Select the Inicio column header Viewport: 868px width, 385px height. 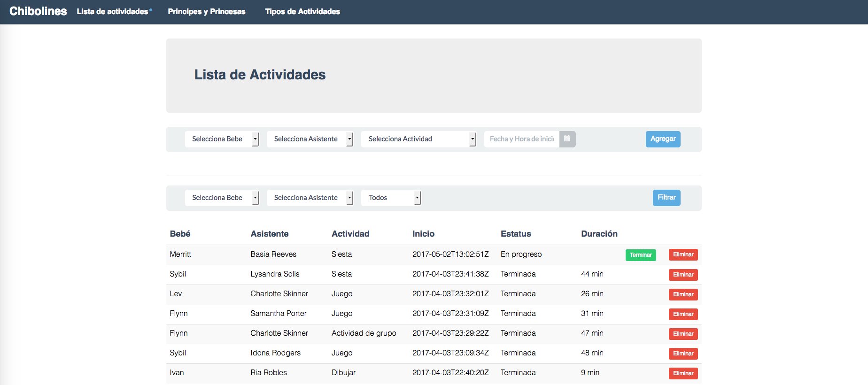(x=423, y=234)
